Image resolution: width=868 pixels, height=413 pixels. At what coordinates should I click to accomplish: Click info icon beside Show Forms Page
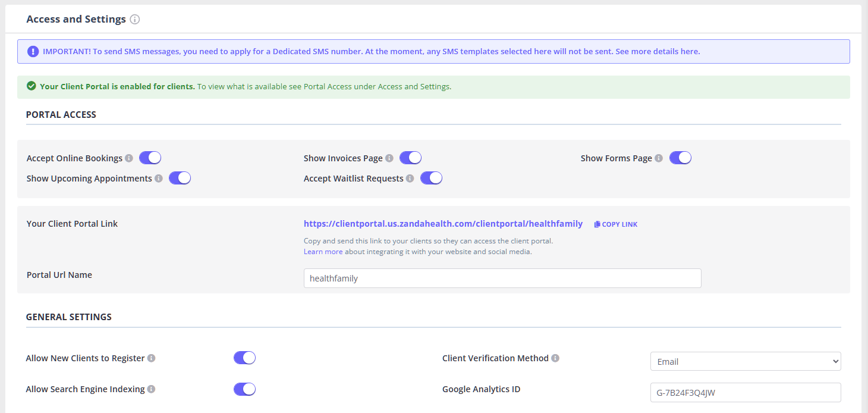(x=658, y=158)
